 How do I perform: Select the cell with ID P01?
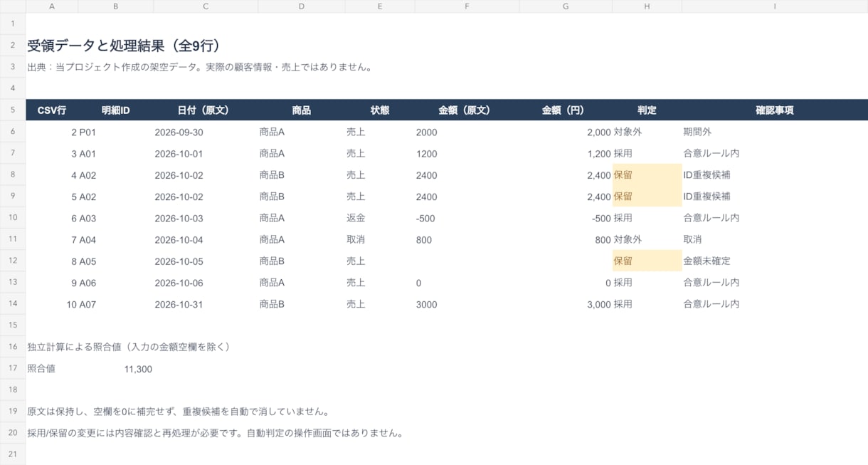pos(116,132)
